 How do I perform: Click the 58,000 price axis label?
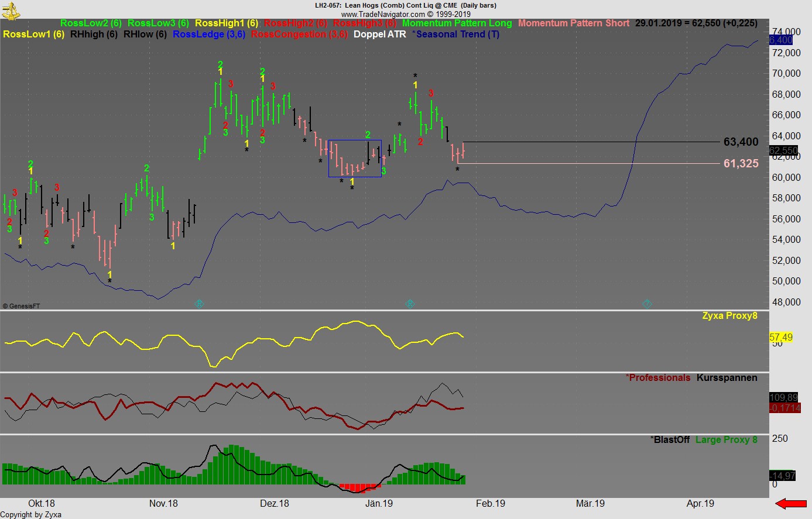786,198
